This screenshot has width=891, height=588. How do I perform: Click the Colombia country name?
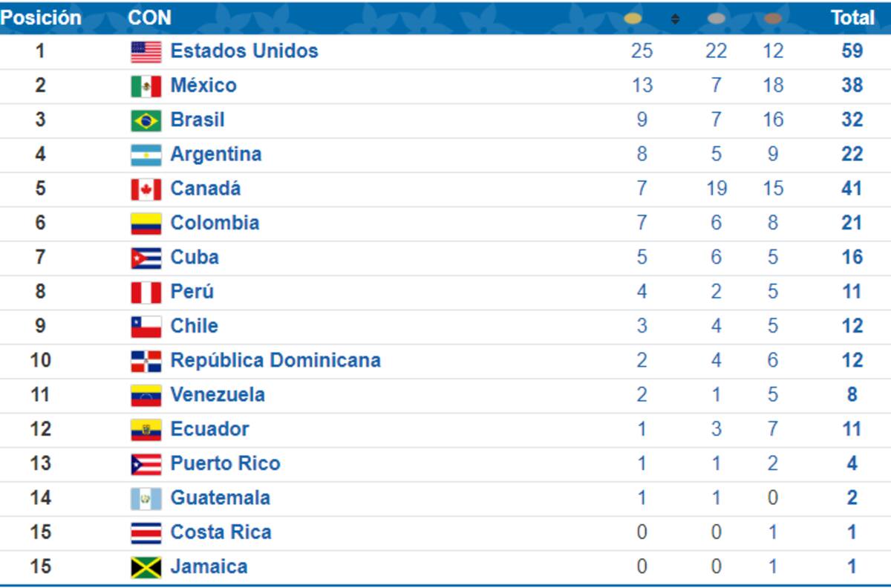(215, 223)
